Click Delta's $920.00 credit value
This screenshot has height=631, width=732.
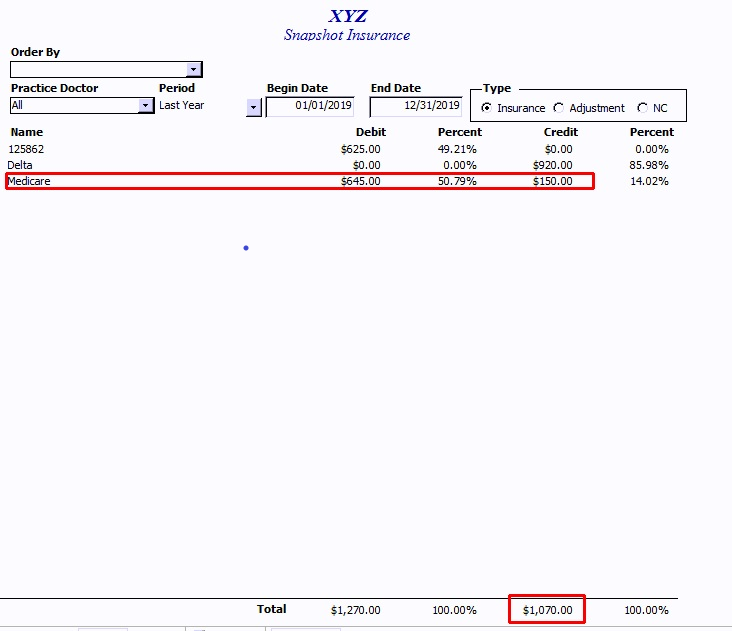click(x=553, y=165)
